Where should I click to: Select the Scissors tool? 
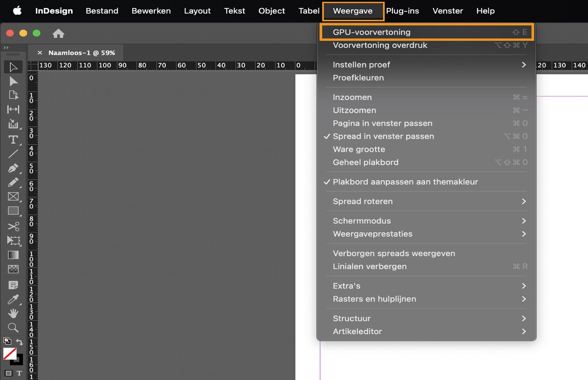pos(13,226)
